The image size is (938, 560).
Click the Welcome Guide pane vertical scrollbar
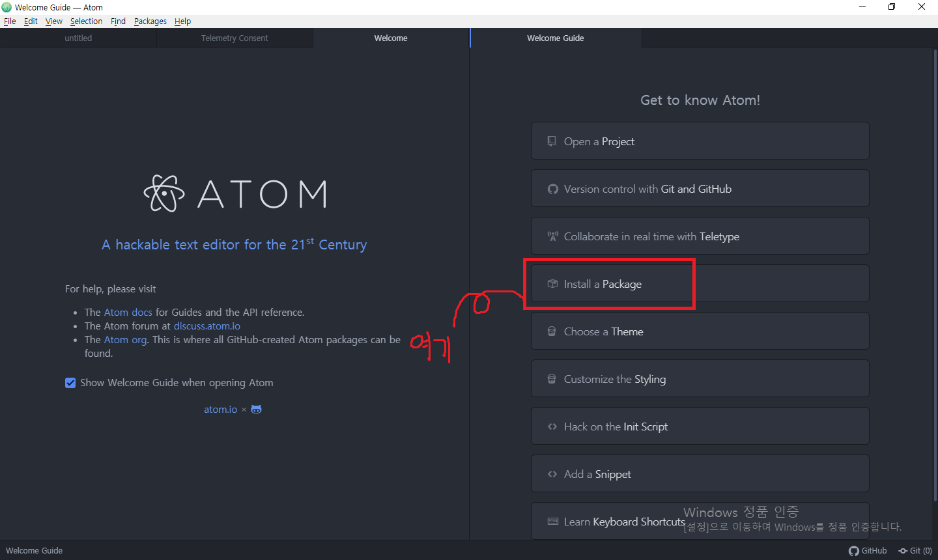coord(935,273)
